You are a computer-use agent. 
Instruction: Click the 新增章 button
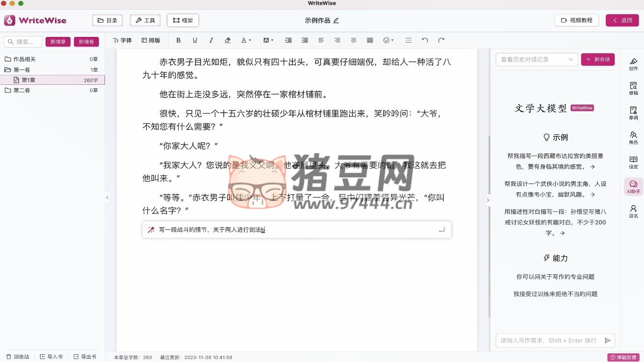point(58,42)
